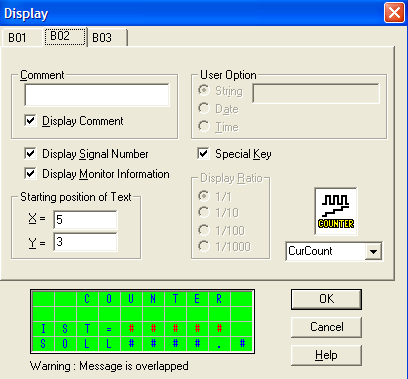Image resolution: width=408 pixels, height=379 pixels.
Task: Click the letter E in COUNTER preview
Action: pos(197,299)
